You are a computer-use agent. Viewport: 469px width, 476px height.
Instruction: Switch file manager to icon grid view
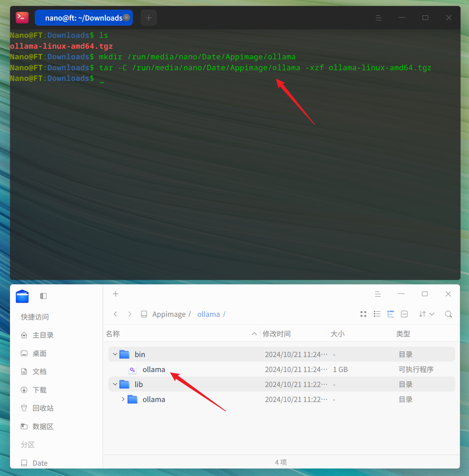click(363, 314)
